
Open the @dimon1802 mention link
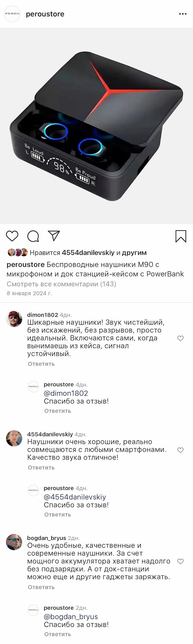pyautogui.click(x=66, y=393)
